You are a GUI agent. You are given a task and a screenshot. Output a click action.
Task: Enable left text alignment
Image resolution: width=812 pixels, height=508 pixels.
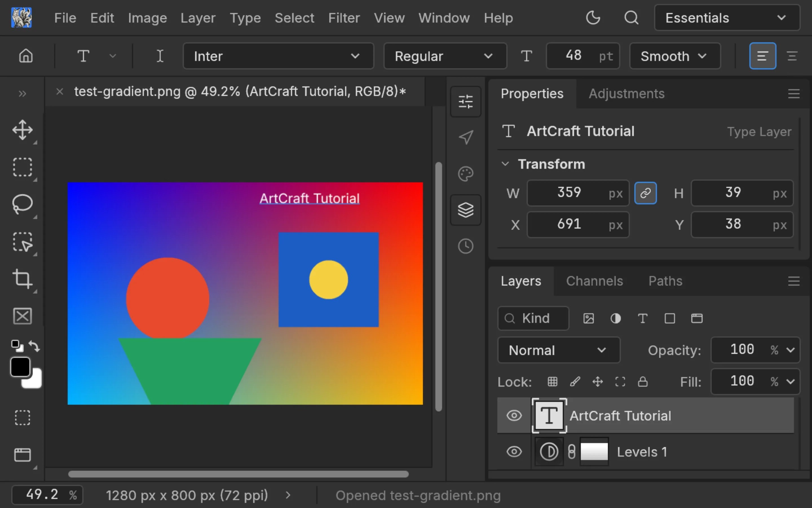click(762, 56)
